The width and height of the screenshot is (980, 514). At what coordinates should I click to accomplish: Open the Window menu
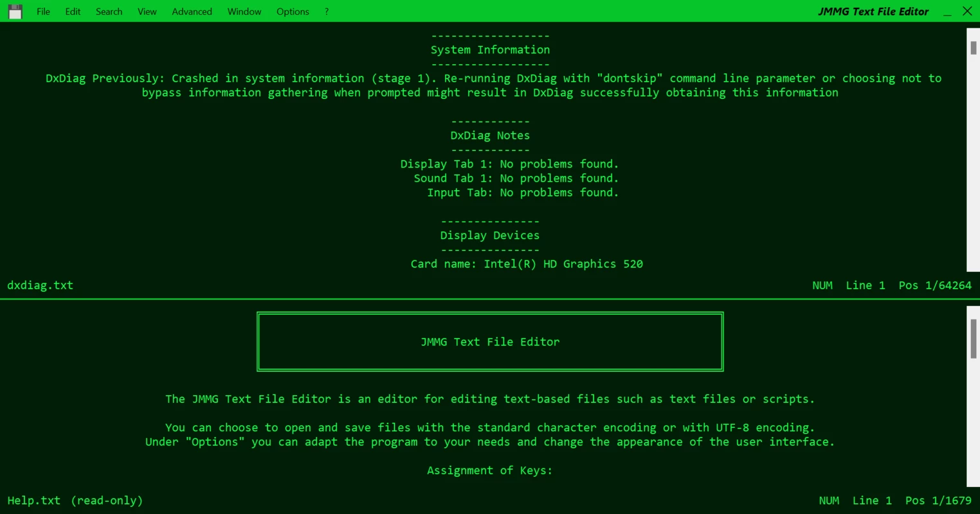coord(244,12)
